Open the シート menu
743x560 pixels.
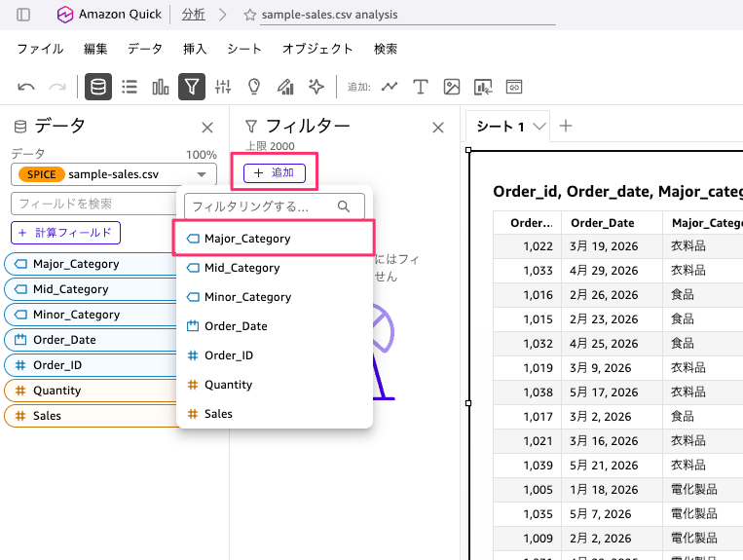click(x=244, y=49)
